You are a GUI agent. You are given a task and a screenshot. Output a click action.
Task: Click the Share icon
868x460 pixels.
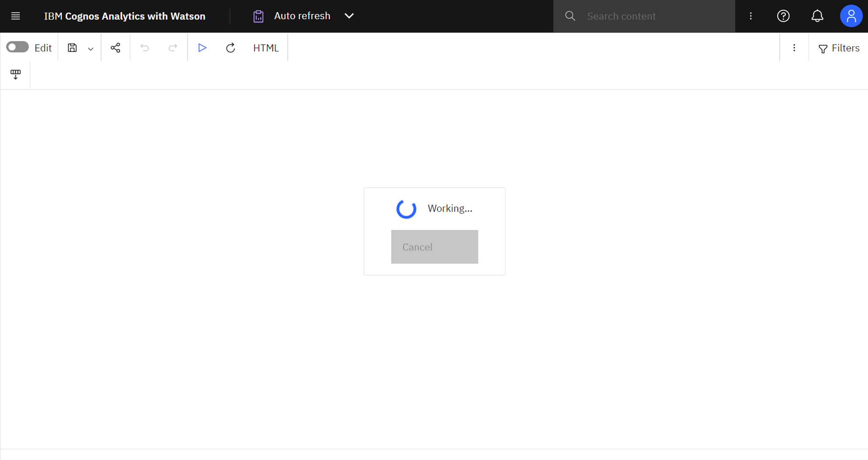click(116, 48)
